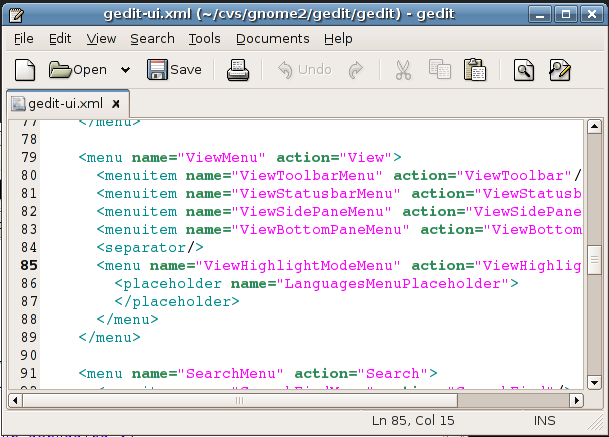
Task: Click the INS indicator in status bar
Action: pyautogui.click(x=545, y=421)
